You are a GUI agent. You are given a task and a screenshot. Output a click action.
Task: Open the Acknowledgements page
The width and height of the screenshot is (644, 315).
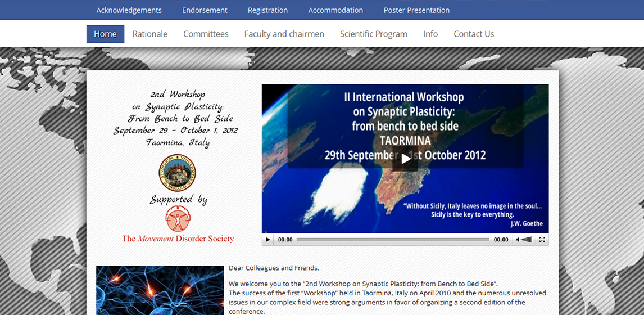coord(129,10)
